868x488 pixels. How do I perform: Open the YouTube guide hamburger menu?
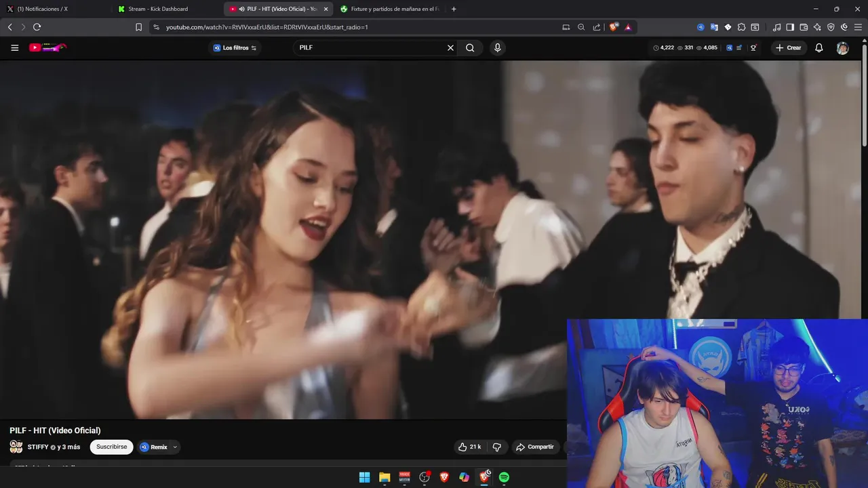pos(15,47)
